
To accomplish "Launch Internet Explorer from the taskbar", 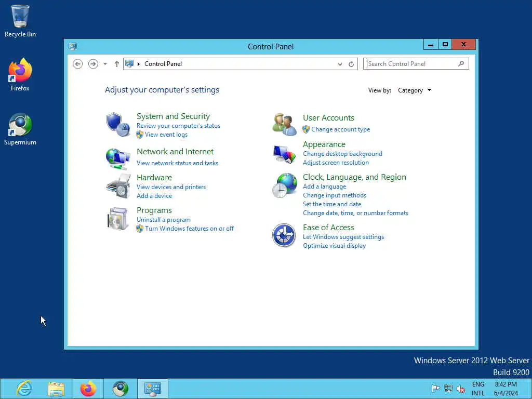I will [24, 389].
